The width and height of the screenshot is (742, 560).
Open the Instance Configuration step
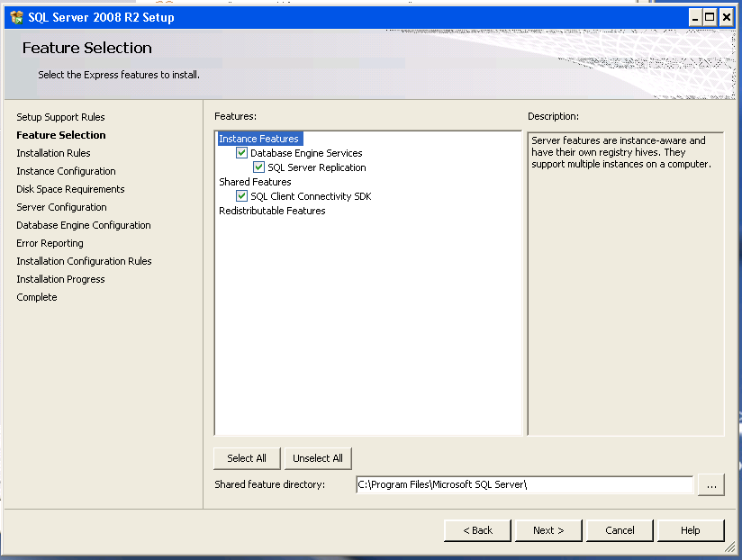point(66,171)
